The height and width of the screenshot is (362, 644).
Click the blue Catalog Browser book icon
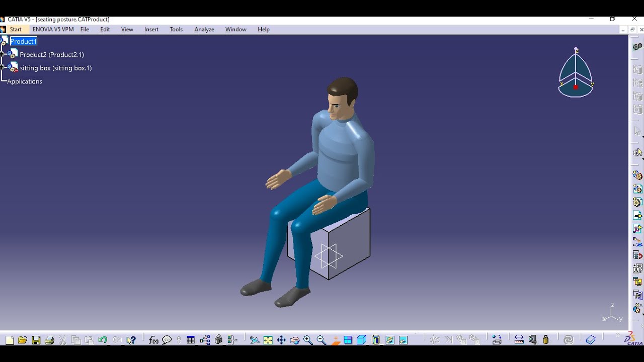(591, 340)
